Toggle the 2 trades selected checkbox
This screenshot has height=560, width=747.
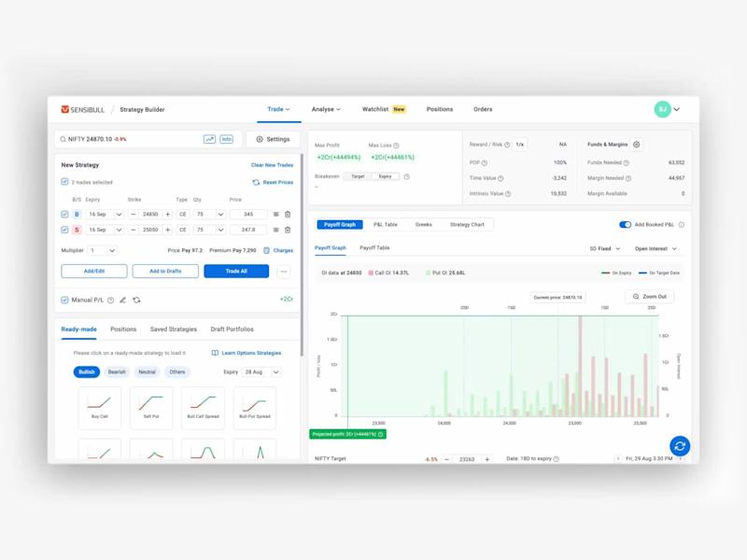tap(64, 182)
